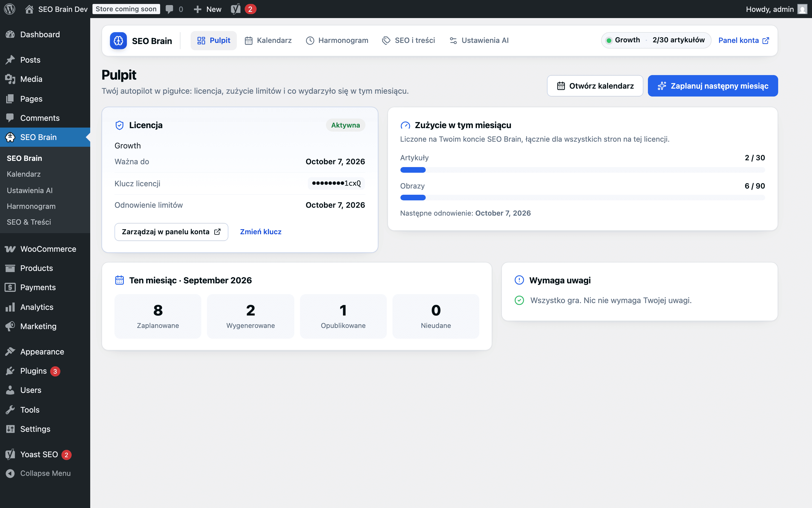Click the Tools wrench icon
Screen dimensions: 812x508
(10, 410)
